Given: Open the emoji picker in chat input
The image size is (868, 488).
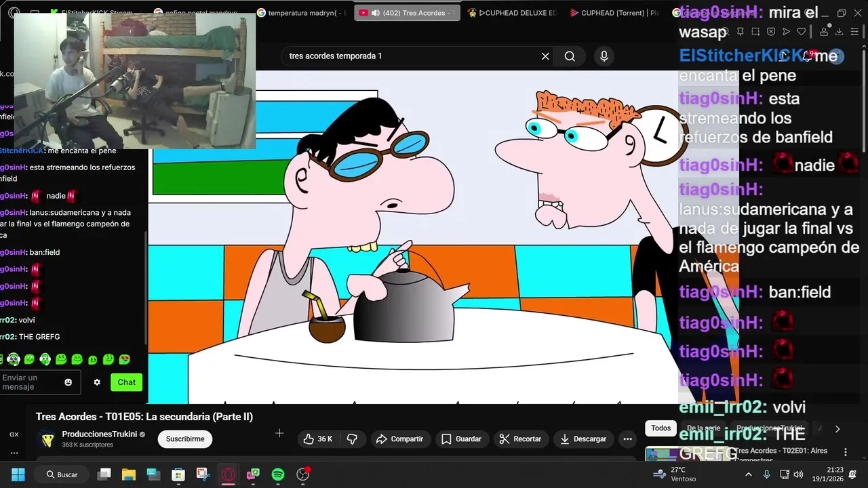Looking at the screenshot, I should [x=68, y=382].
